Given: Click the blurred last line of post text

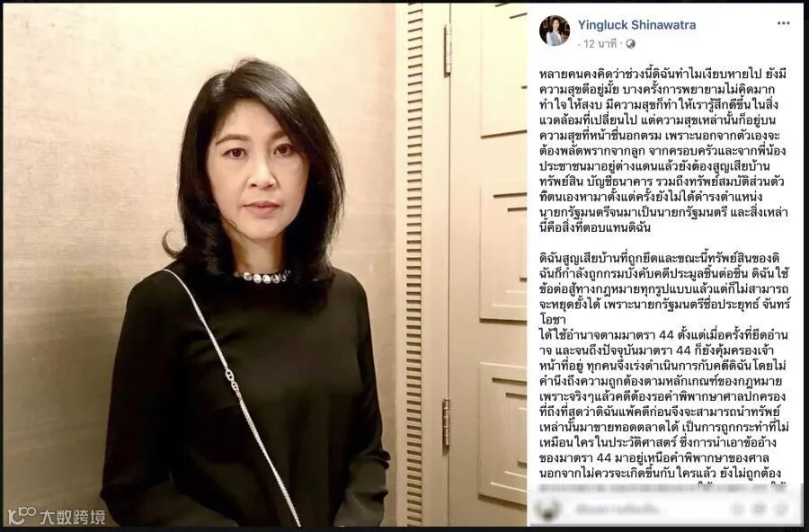Looking at the screenshot, I should pos(663,486).
